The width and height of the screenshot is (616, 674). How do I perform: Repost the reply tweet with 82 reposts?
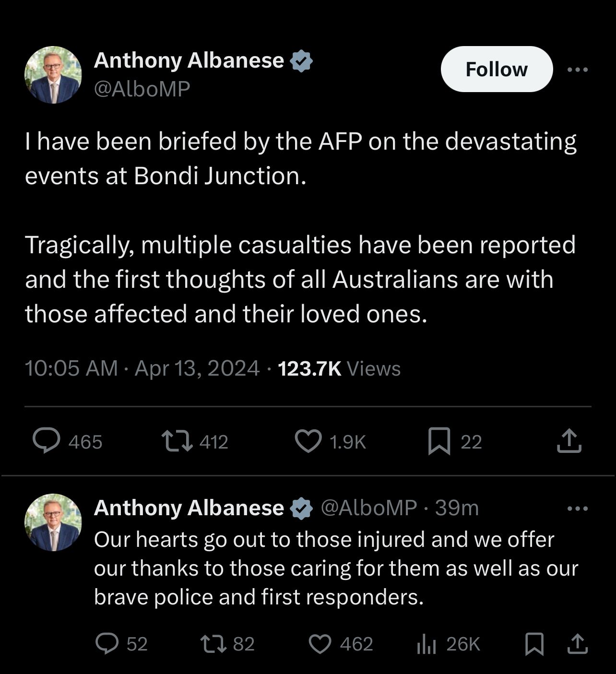click(213, 644)
